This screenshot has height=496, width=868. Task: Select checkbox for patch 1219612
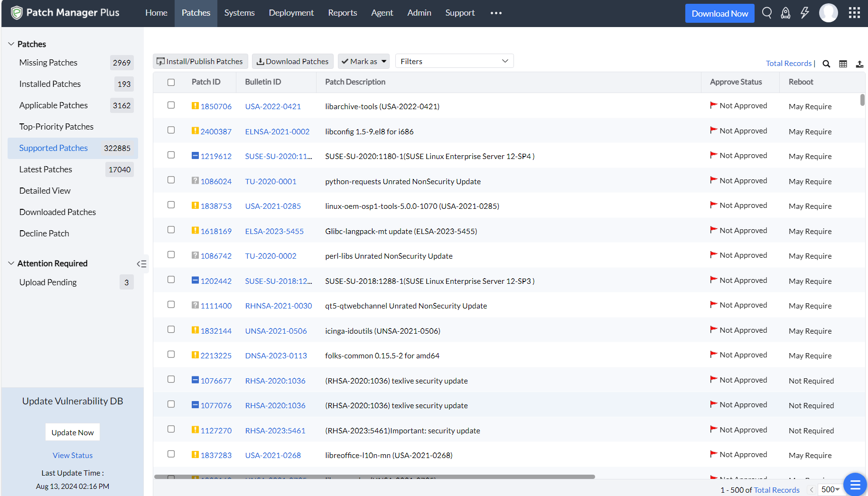tap(171, 155)
